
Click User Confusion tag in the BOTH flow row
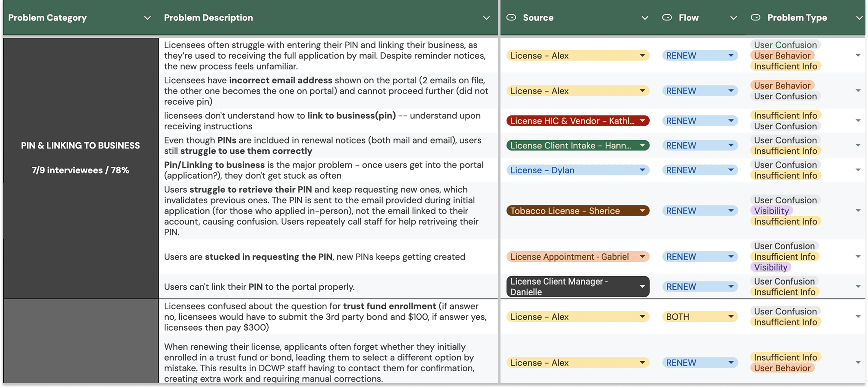[x=785, y=311]
